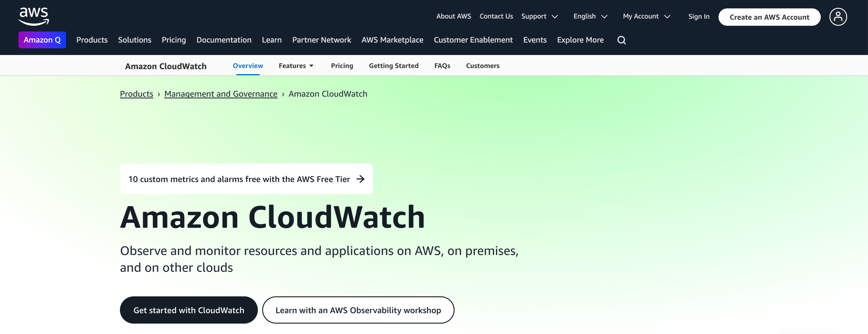868x334 pixels.
Task: Open Customer Enablement menu
Action: tap(473, 40)
